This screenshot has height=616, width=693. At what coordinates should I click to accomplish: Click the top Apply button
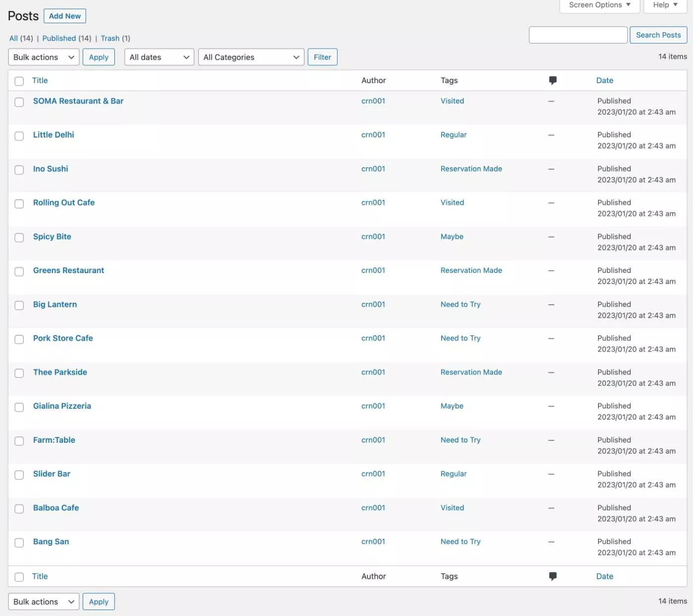click(x=99, y=57)
